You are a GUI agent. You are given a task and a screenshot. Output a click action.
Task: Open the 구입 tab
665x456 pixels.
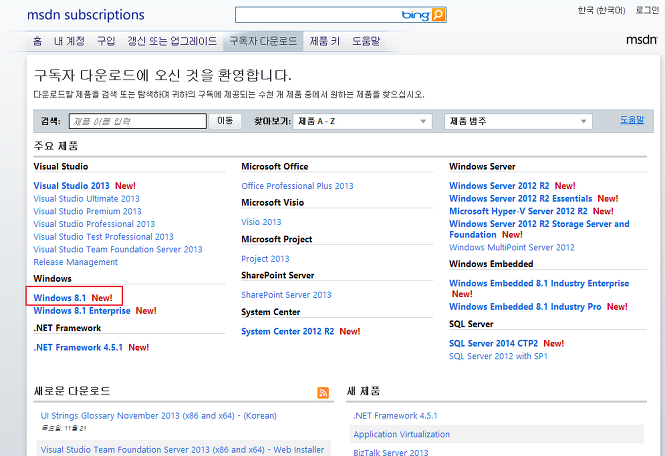pos(106,41)
